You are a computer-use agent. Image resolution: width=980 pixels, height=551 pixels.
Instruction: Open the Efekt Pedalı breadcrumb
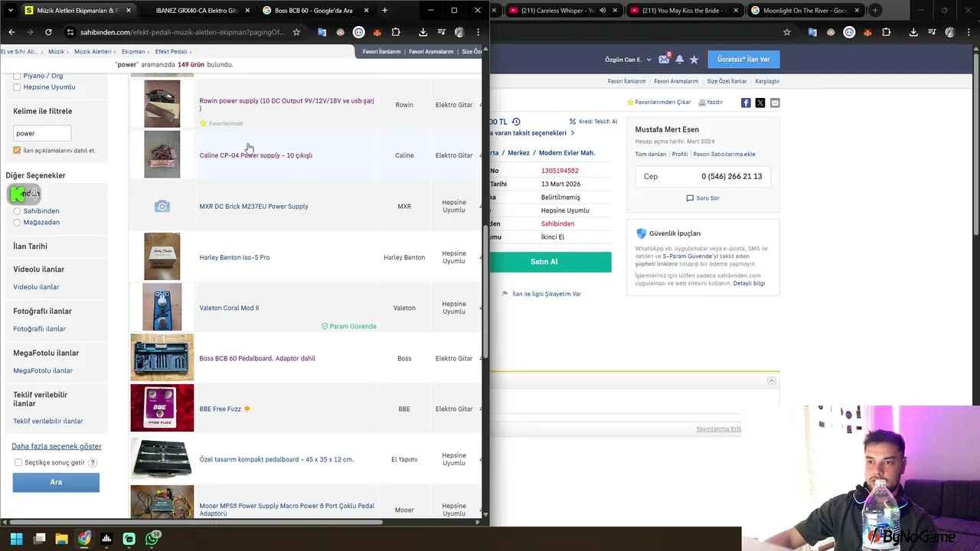pyautogui.click(x=171, y=51)
